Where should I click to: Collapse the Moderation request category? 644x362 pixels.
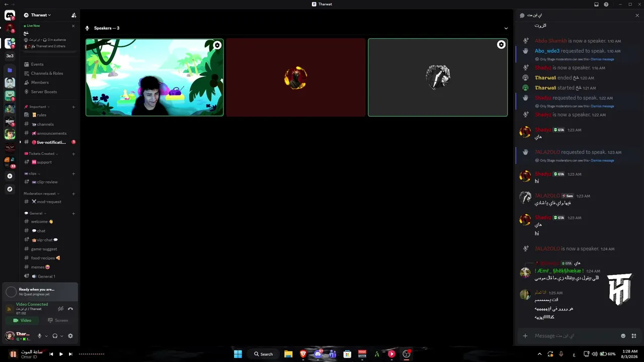(42, 194)
